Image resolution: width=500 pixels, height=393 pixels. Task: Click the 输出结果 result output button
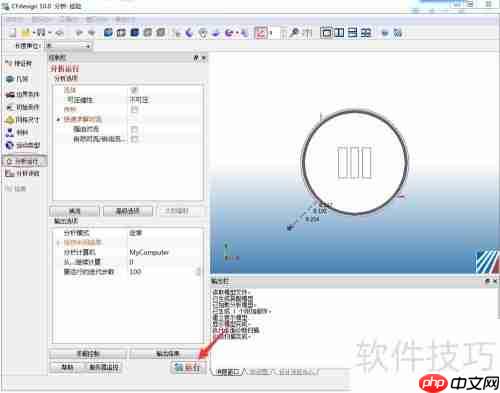tap(168, 354)
